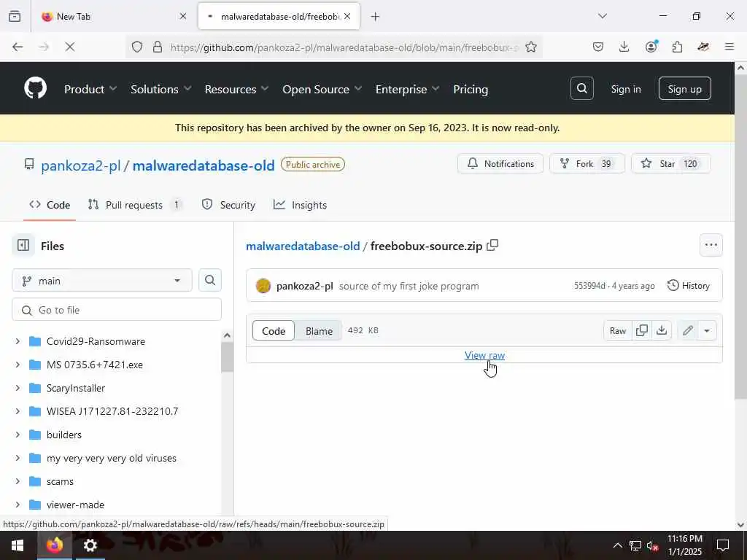Image resolution: width=747 pixels, height=560 pixels.
Task: Open the edit options dropdown arrow
Action: pyautogui.click(x=707, y=330)
